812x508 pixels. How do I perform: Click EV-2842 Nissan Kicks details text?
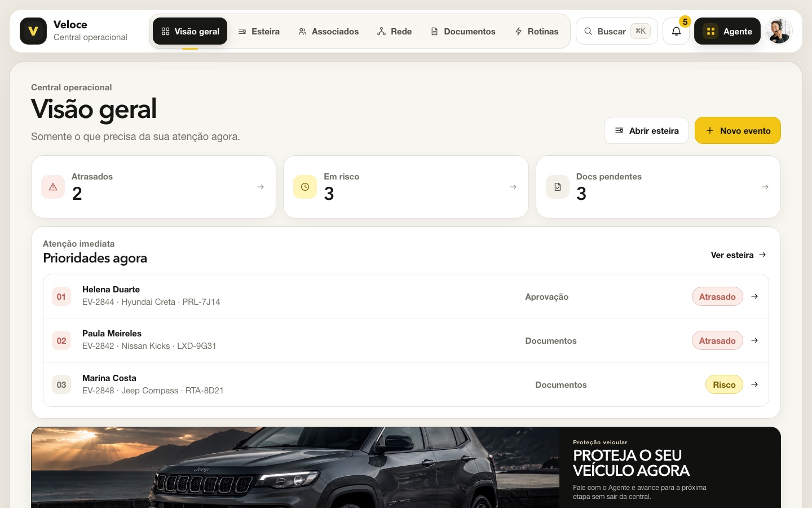point(149,346)
